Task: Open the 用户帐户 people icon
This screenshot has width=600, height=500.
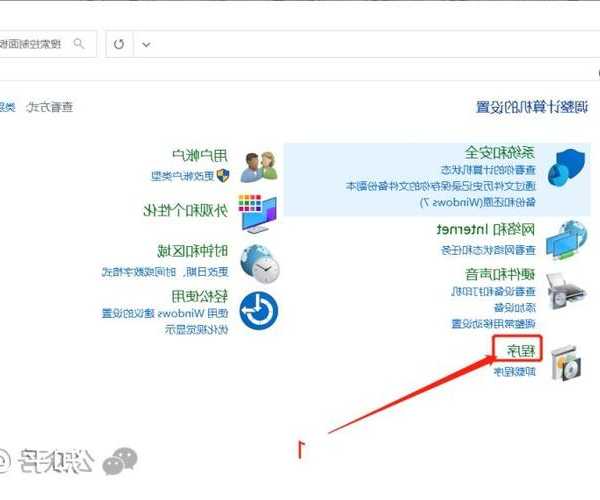Action: coord(259,167)
